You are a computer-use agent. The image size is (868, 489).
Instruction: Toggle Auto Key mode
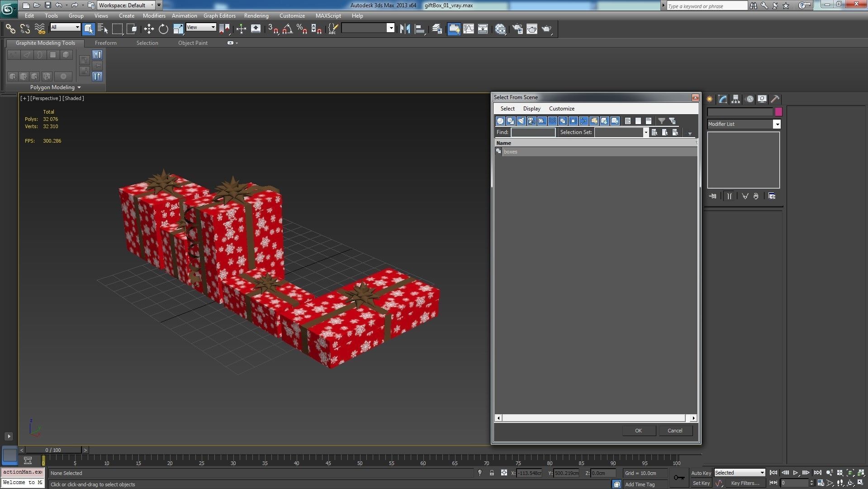coord(701,473)
